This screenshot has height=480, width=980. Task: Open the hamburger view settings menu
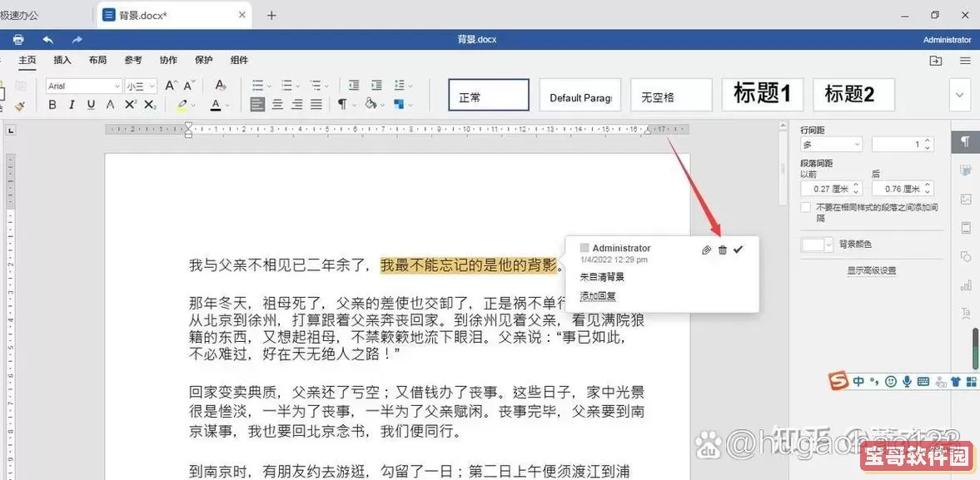tap(965, 61)
